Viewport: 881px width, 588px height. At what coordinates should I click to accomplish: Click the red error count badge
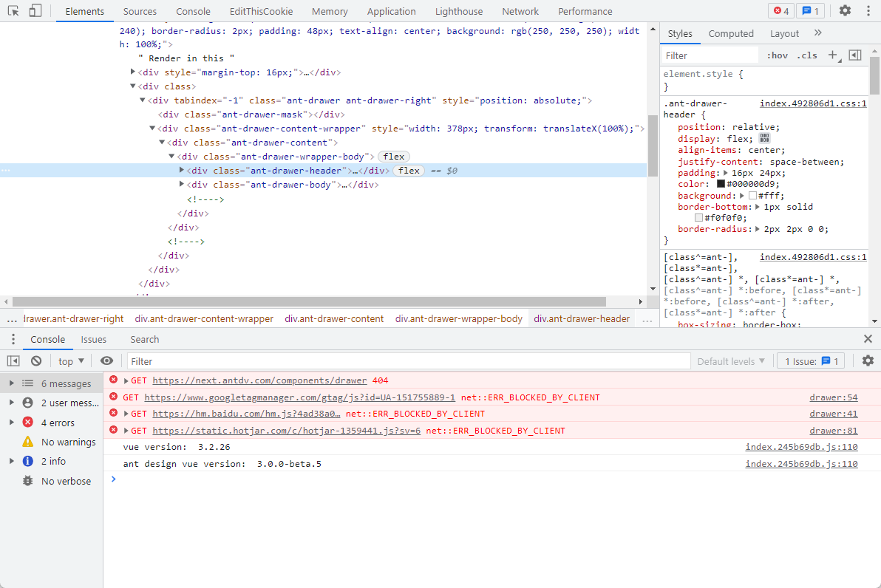pyautogui.click(x=780, y=10)
